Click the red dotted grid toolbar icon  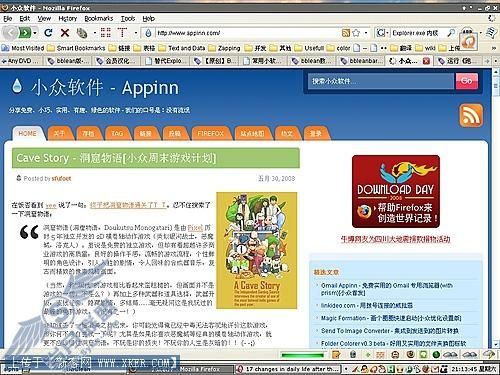[106, 32]
